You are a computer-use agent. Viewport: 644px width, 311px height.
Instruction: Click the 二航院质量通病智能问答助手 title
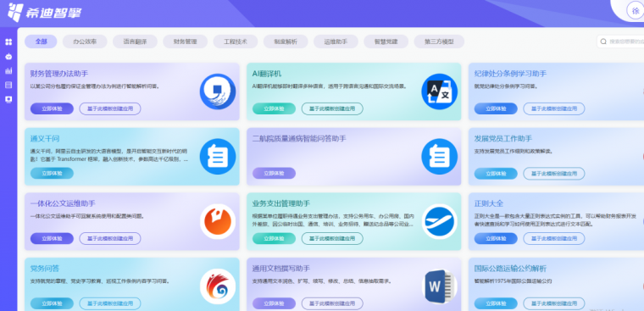(x=299, y=138)
